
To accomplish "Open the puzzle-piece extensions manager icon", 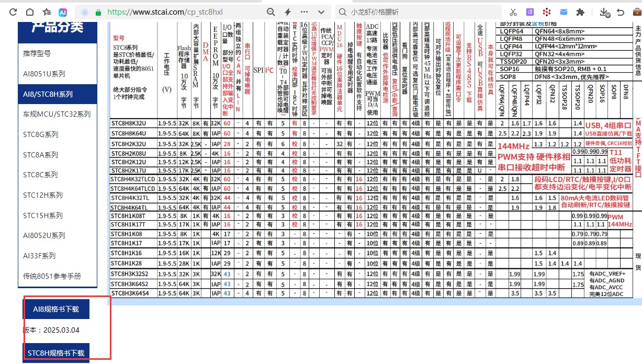I will pos(580,12).
